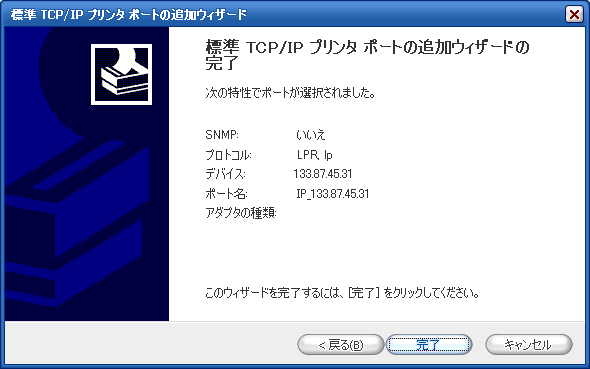590x369 pixels.
Task: Click the instruction text about clicking 完了
Action: (x=342, y=293)
